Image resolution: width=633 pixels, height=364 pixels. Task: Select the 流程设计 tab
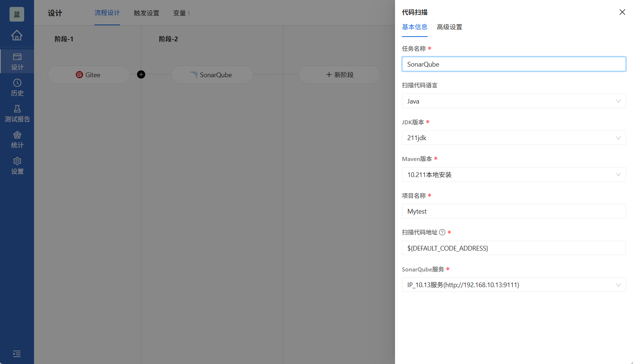[x=107, y=13]
